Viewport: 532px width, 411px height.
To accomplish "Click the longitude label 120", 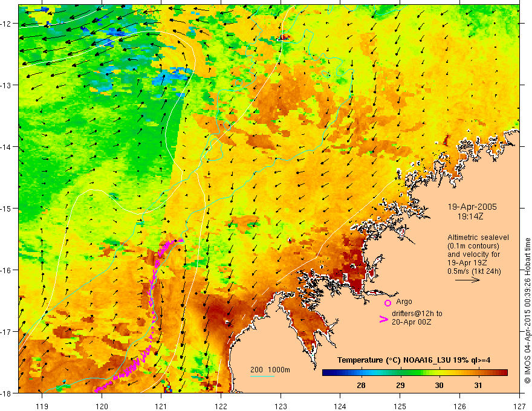I will [x=102, y=406].
